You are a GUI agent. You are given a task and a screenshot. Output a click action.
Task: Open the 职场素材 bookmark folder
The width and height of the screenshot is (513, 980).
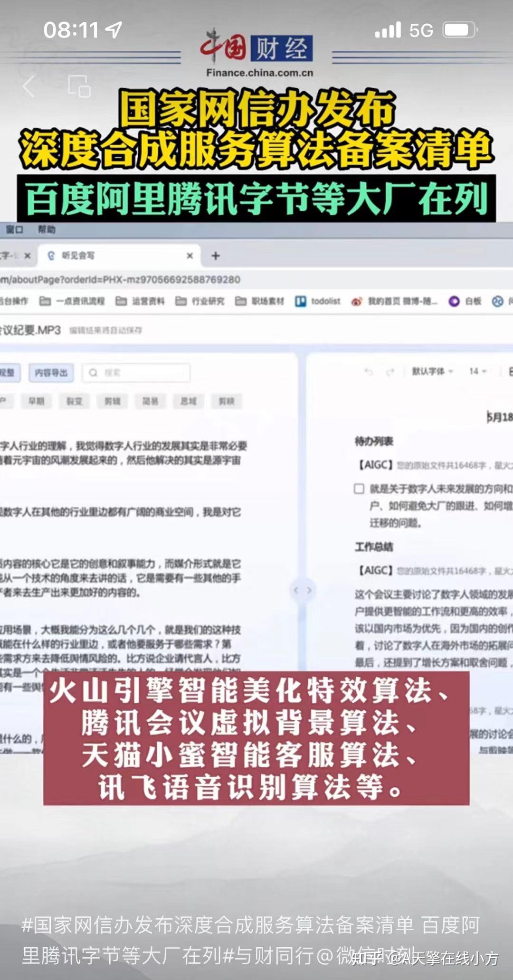tap(260, 302)
